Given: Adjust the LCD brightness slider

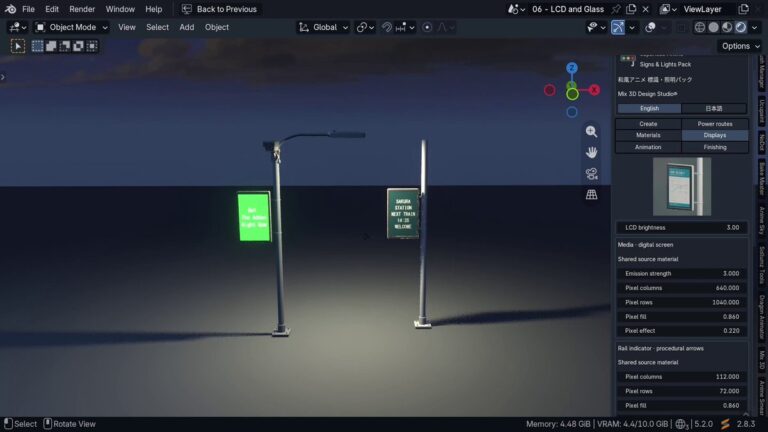Looking at the screenshot, I should (x=682, y=227).
